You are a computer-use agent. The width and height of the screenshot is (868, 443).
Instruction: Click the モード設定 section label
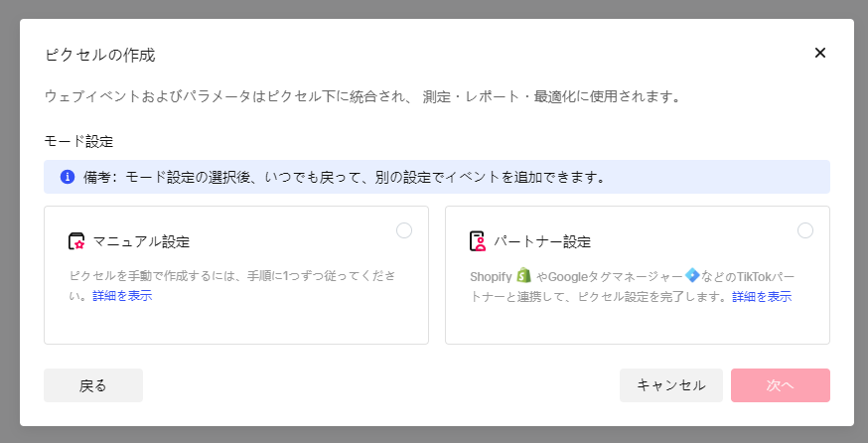coord(78,141)
